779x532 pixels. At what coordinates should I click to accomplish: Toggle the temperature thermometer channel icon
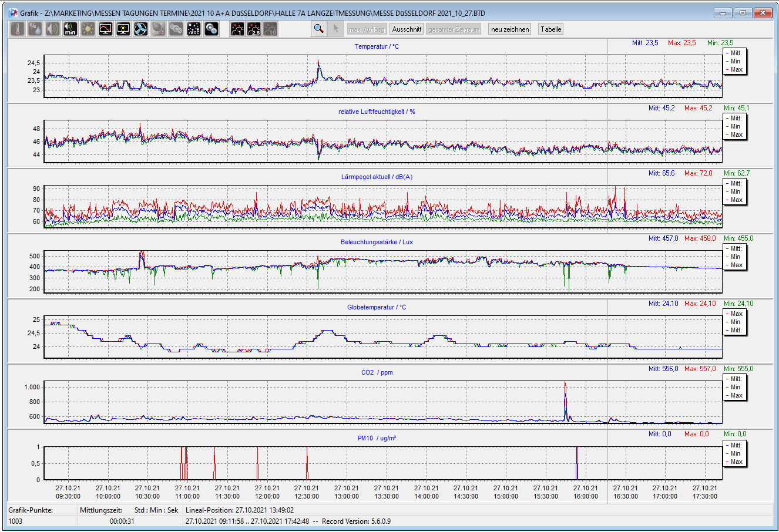pos(18,29)
